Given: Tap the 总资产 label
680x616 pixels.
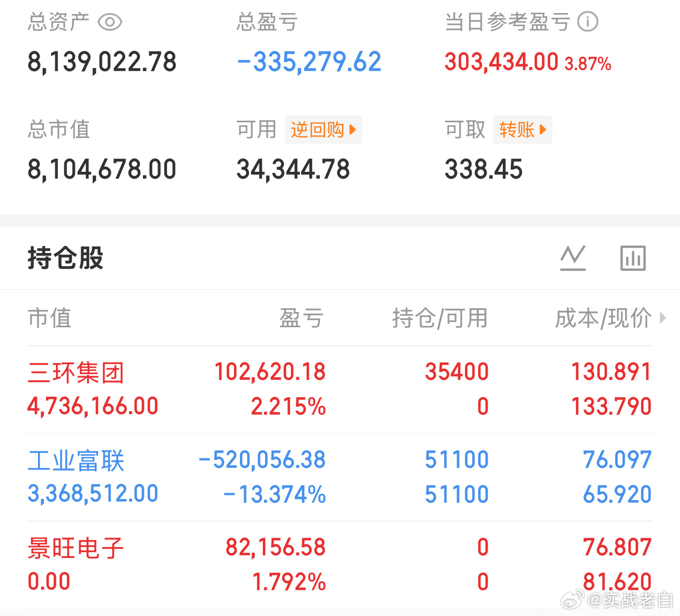Looking at the screenshot, I should tap(59, 22).
